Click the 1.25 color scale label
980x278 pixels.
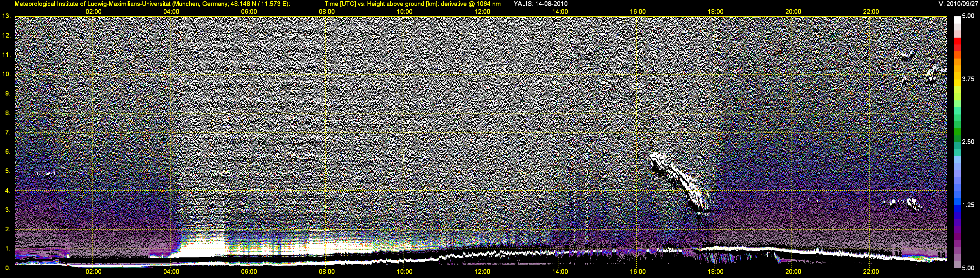point(968,205)
